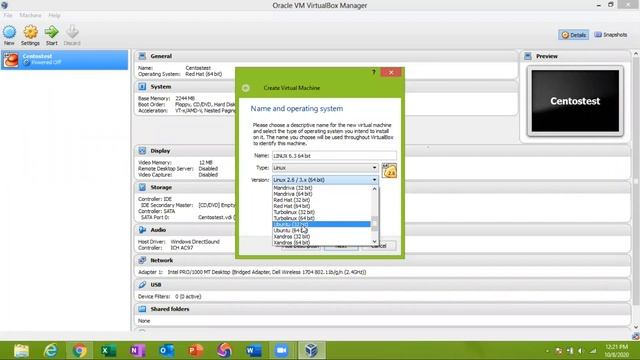Open Google Chrome from the taskbar
The image size is (640, 360).
(80, 351)
